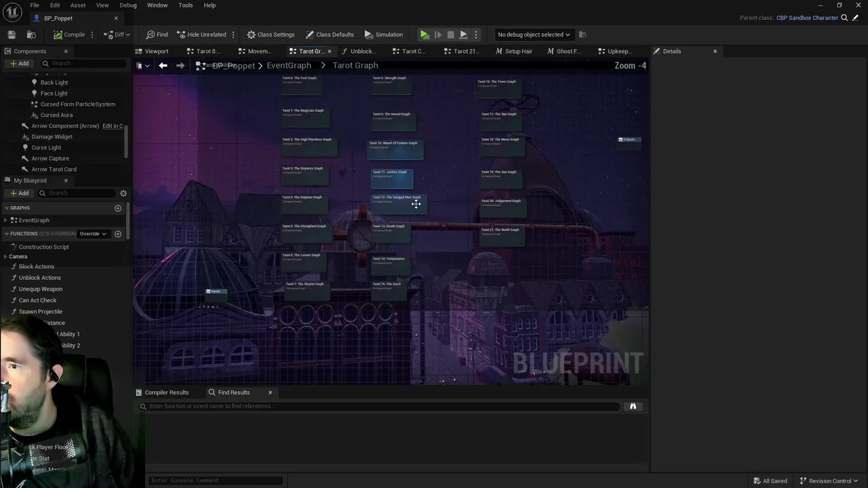868x488 pixels.
Task: Click the Edit in C link
Action: tap(113, 126)
